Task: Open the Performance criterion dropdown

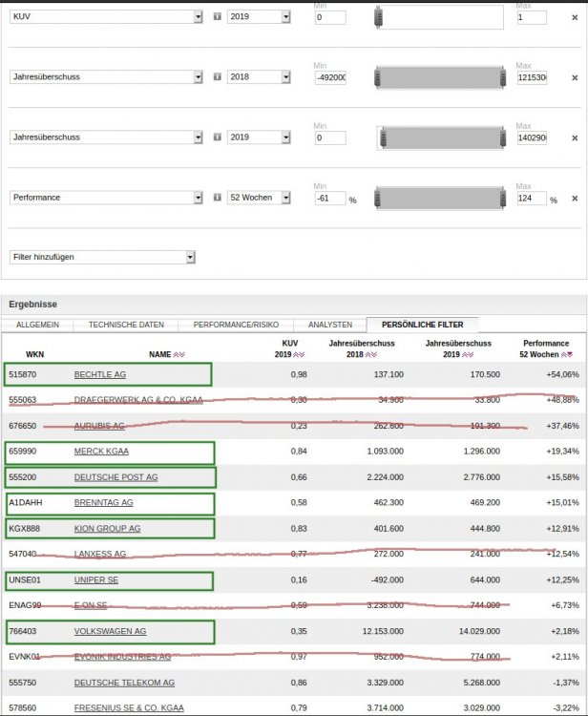Action: (106, 198)
